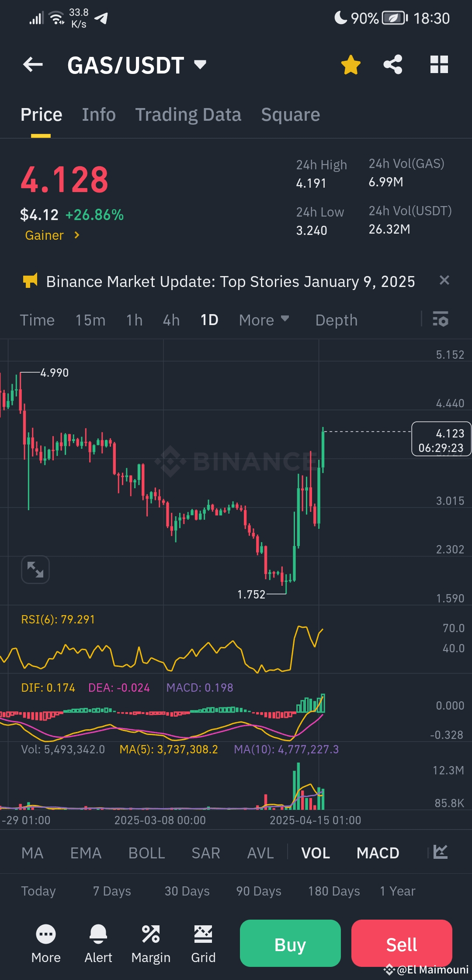
Task: Select the Time chart interval
Action: click(x=37, y=320)
